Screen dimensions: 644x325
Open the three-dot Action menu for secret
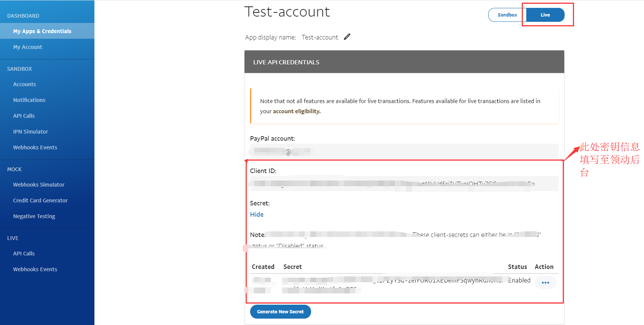click(545, 282)
